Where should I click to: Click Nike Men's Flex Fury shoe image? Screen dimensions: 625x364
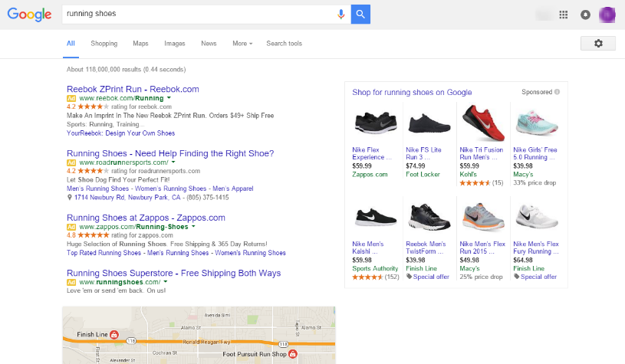click(x=537, y=218)
